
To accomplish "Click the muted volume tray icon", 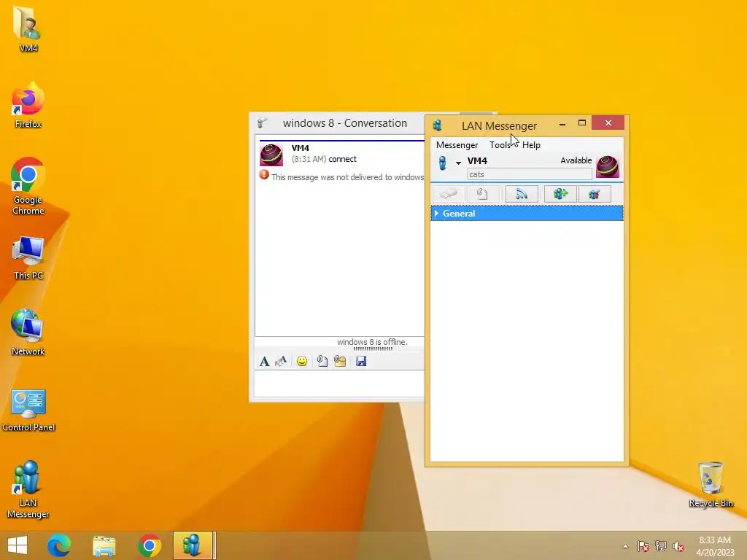I will pyautogui.click(x=678, y=546).
